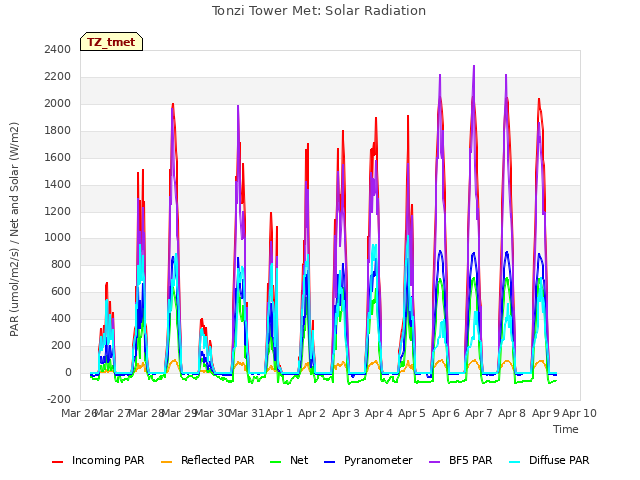
Task: Click the BF5 PAR peak on Apr 7
Action: tap(474, 66)
